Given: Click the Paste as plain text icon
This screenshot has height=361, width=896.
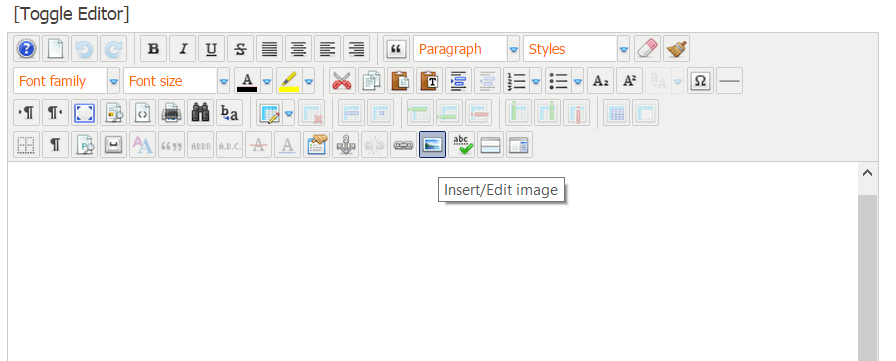Looking at the screenshot, I should click(x=430, y=81).
